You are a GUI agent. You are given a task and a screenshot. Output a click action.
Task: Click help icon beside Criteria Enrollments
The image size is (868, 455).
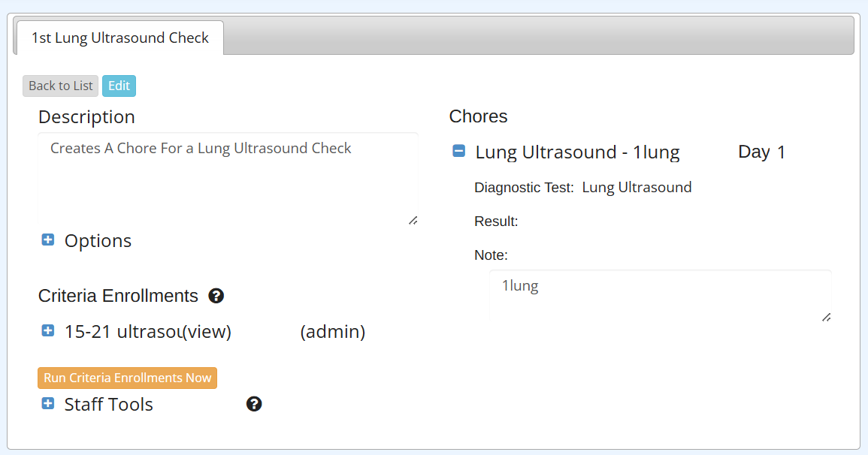click(216, 296)
